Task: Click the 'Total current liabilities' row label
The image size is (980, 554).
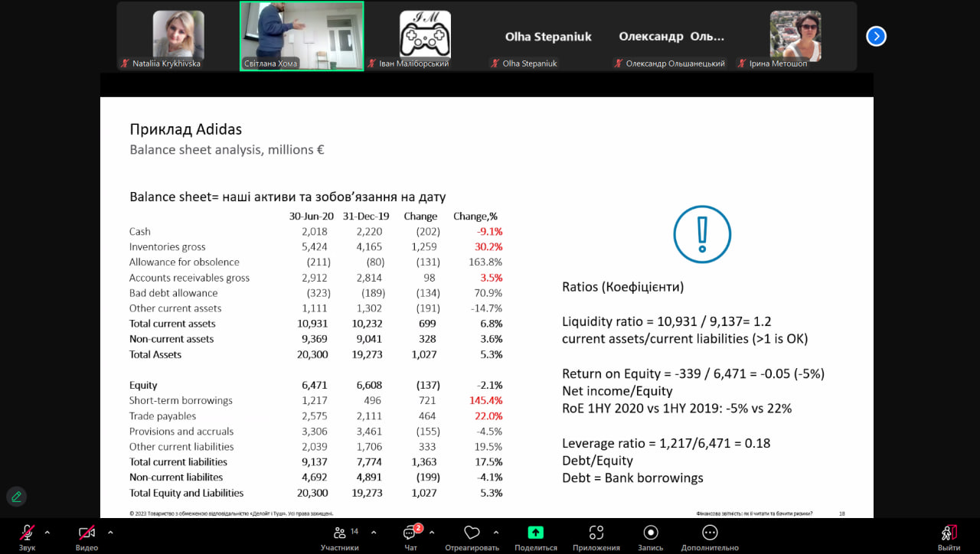Action: [178, 462]
